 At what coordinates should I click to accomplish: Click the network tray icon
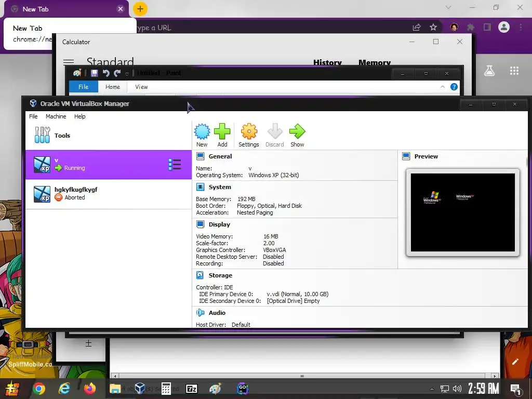pos(444,389)
